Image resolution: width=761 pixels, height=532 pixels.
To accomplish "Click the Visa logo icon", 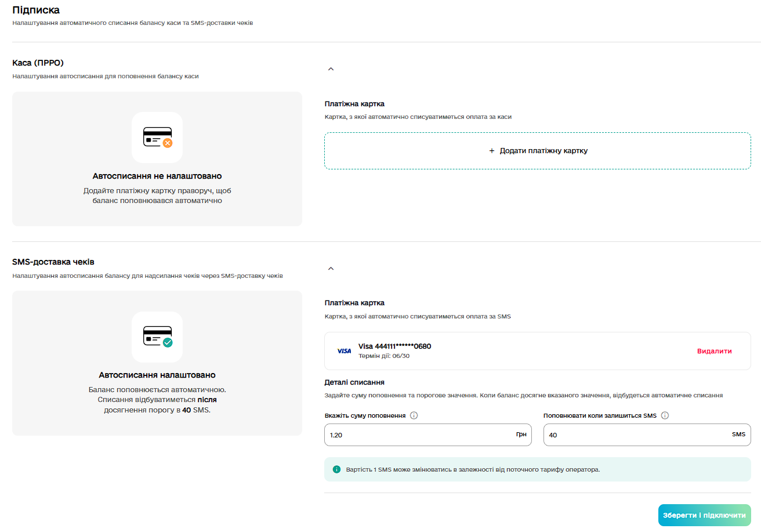I will pyautogui.click(x=344, y=351).
